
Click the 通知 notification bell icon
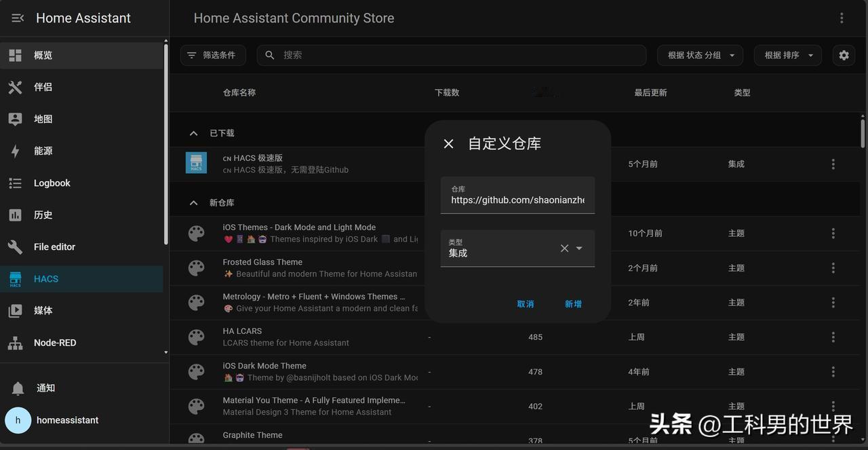[18, 388]
